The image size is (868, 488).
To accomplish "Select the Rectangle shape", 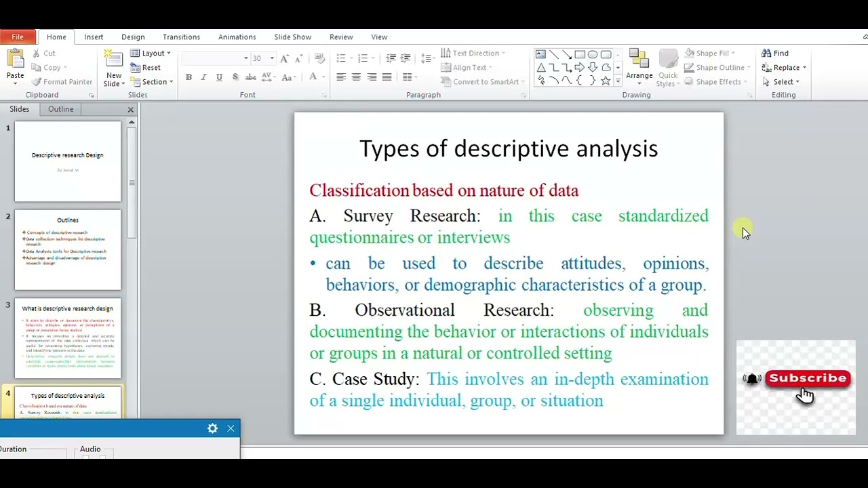I will [579, 54].
